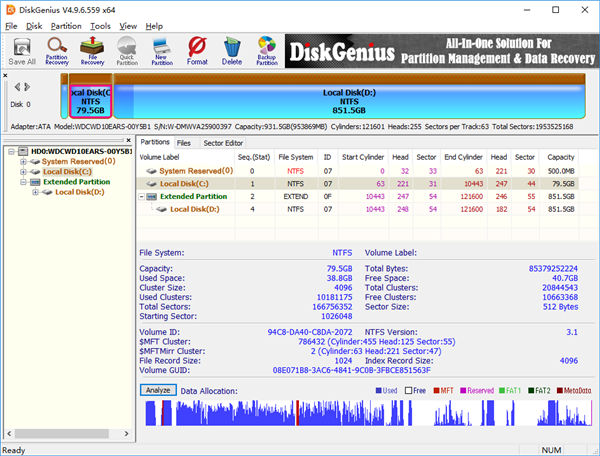Viewport: 600px width, 456px height.
Task: Click the Format toolbar icon
Action: click(197, 49)
